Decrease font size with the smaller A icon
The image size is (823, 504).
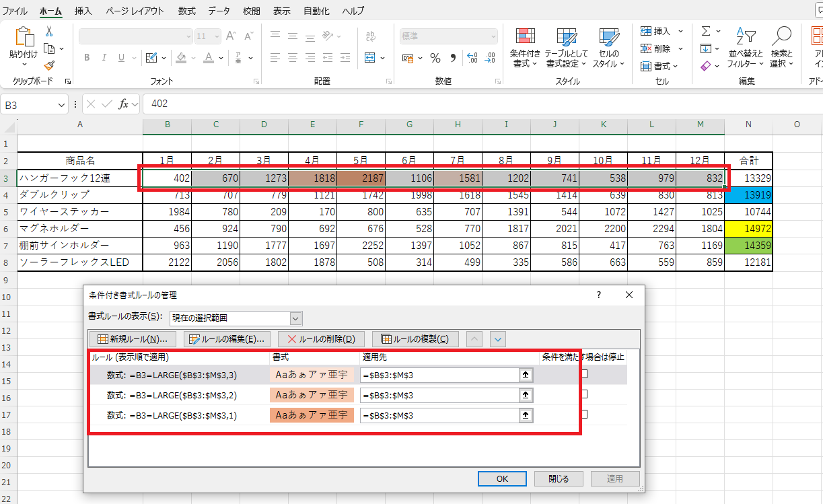(248, 36)
